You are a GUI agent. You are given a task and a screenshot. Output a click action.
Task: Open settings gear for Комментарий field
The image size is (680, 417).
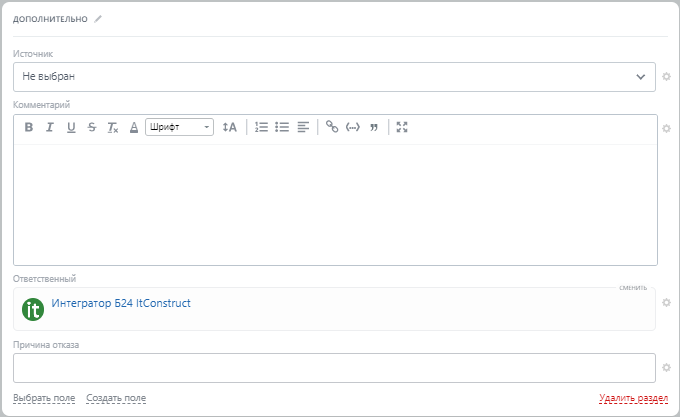tap(667, 129)
